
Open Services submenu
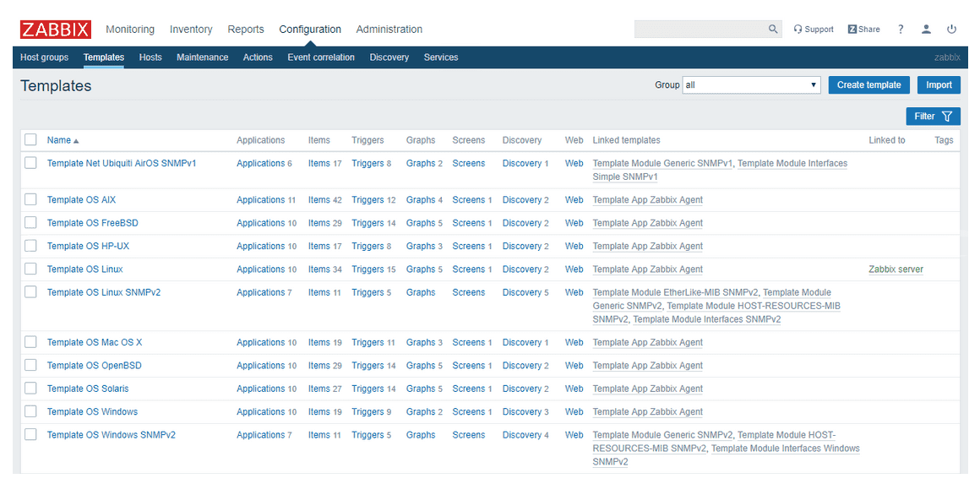(x=441, y=57)
